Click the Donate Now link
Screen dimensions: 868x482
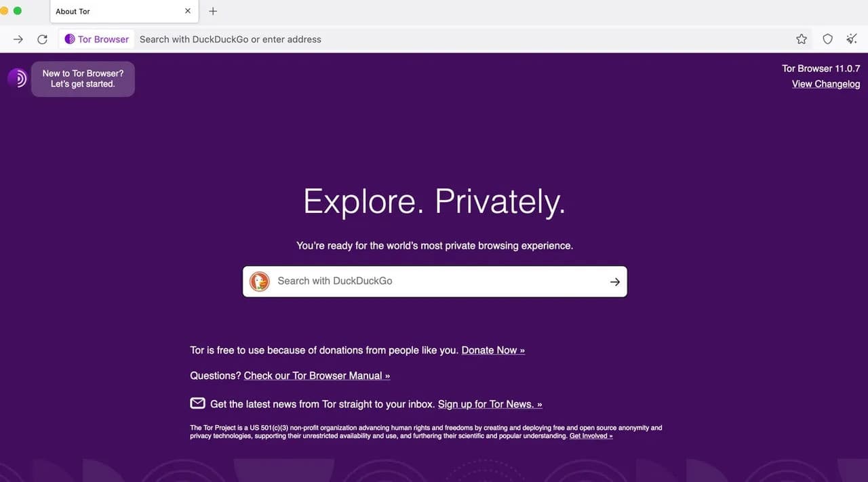tap(493, 350)
